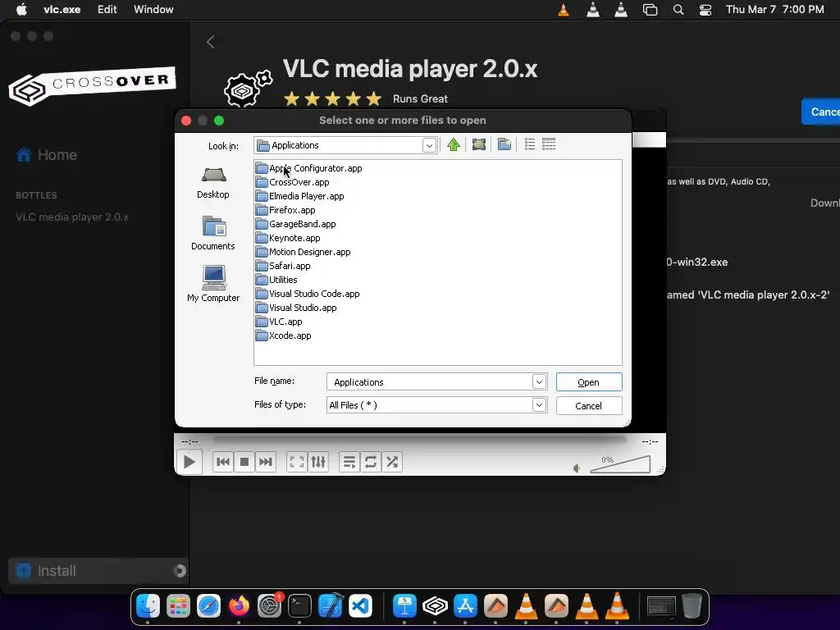The height and width of the screenshot is (630, 840).
Task: Go up one folder level in file dialog
Action: pos(453,144)
